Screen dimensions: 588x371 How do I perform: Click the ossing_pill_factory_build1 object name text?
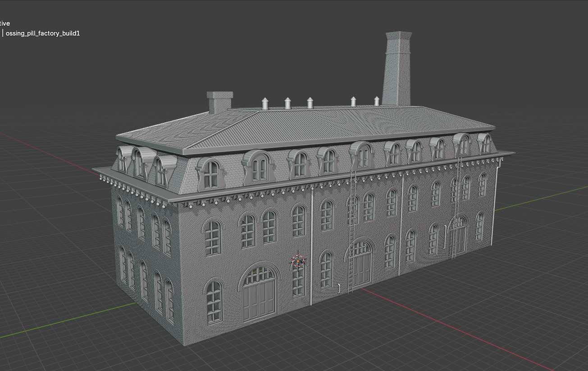point(43,33)
